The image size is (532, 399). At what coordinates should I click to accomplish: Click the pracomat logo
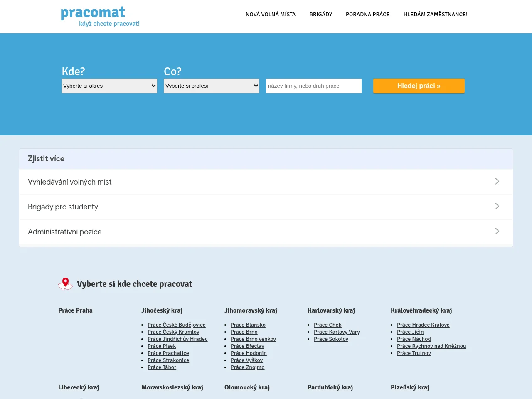click(x=100, y=17)
